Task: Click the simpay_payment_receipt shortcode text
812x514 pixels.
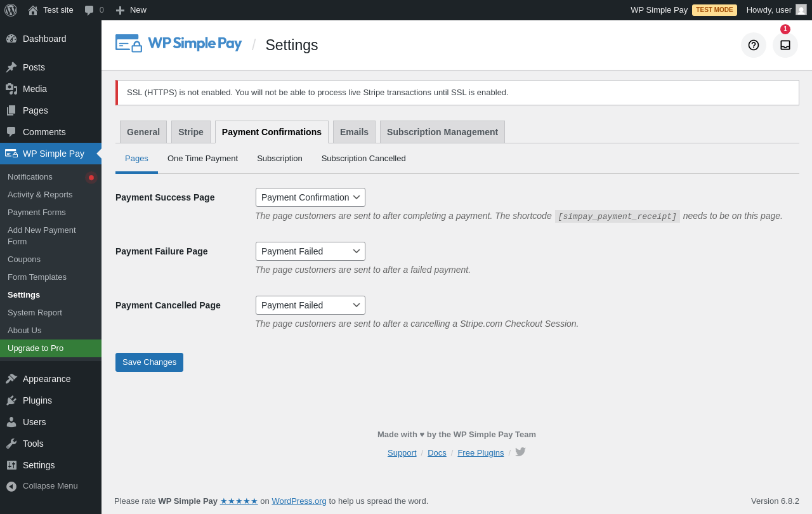Action: point(617,216)
